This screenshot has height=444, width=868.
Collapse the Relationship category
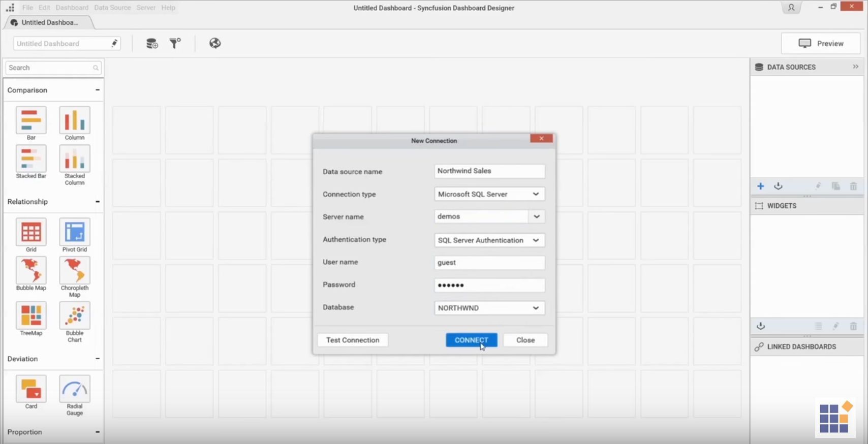tap(98, 202)
